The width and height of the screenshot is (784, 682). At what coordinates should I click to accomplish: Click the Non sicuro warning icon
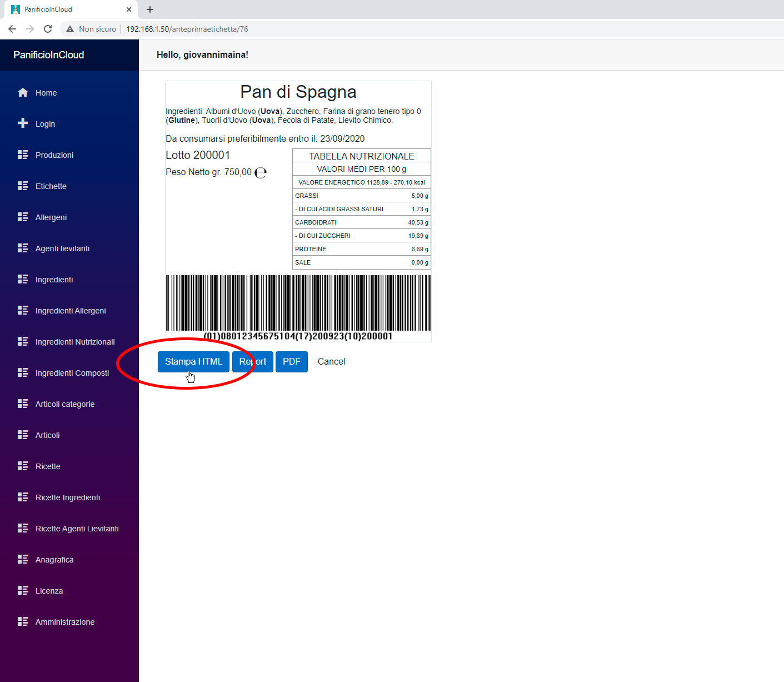[70, 29]
